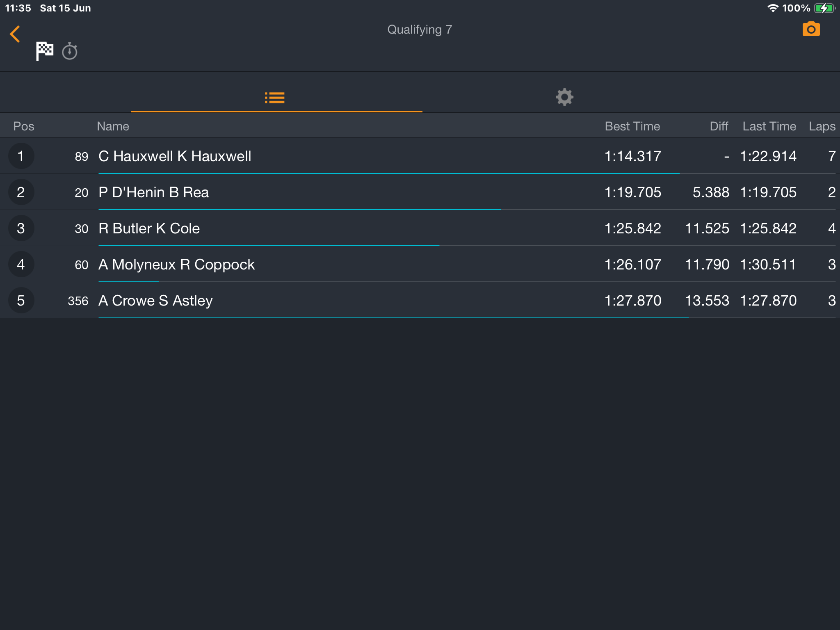Viewport: 840px width, 630px height.
Task: Select row A Crowe S Astley
Action: pos(420,300)
